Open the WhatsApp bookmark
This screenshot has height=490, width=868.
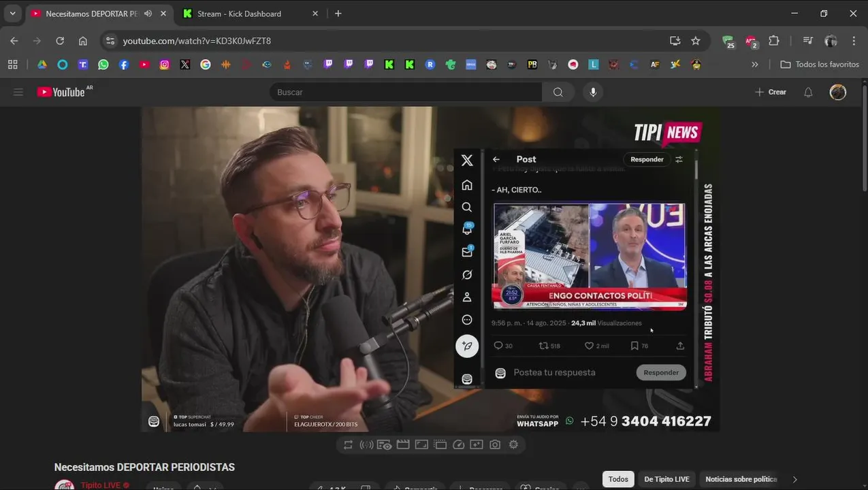(x=103, y=65)
